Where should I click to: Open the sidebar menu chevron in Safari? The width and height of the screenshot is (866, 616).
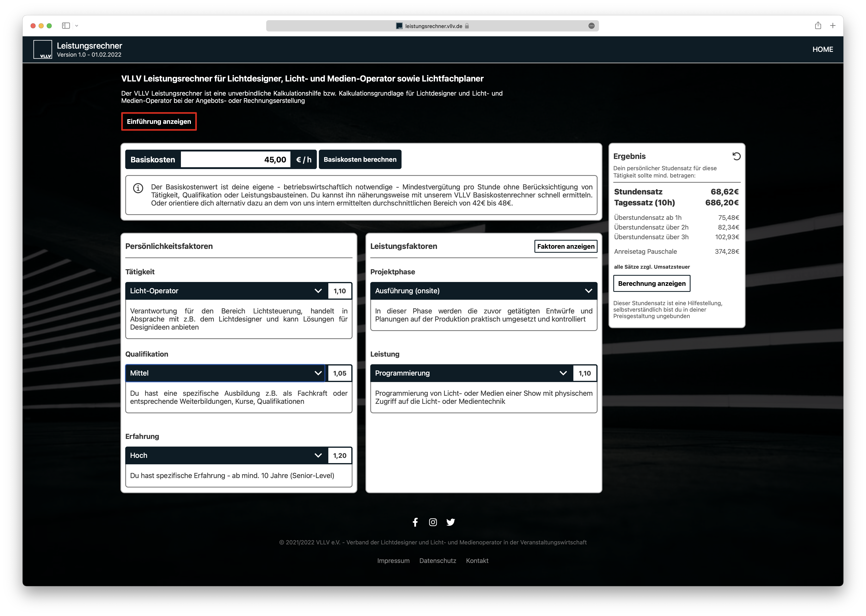point(77,26)
